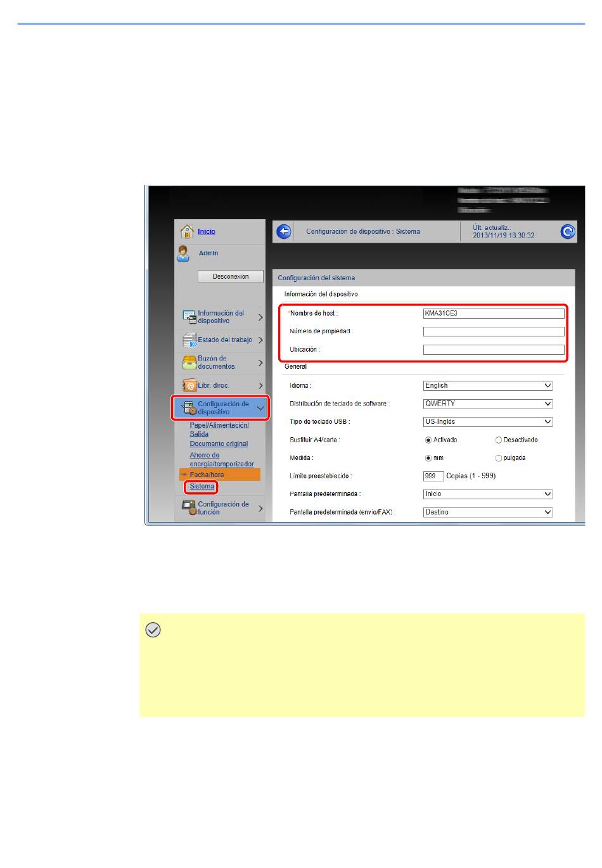Click the Límite preestablecido copies field
The height and width of the screenshot is (868, 602).
(433, 476)
